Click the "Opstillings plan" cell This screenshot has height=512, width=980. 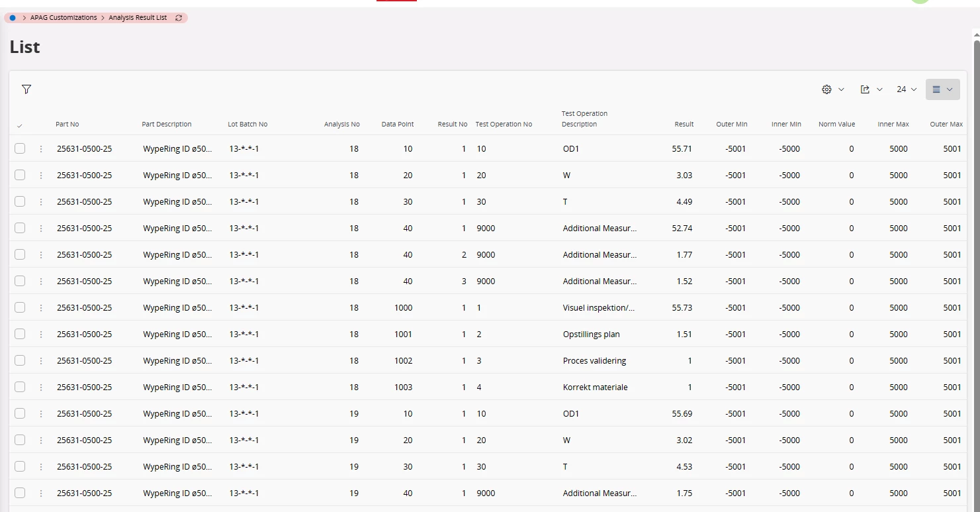[592, 334]
